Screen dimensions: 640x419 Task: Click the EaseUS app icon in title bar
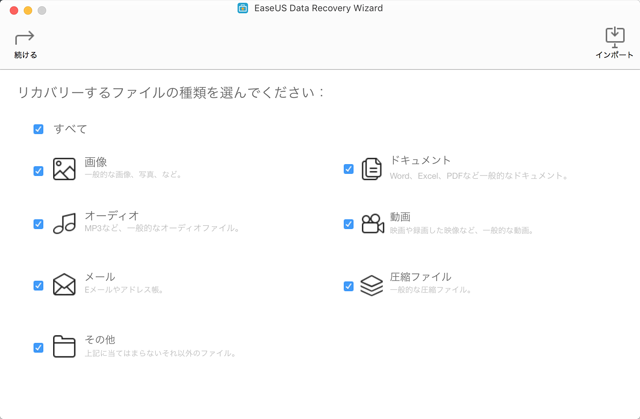tap(243, 8)
